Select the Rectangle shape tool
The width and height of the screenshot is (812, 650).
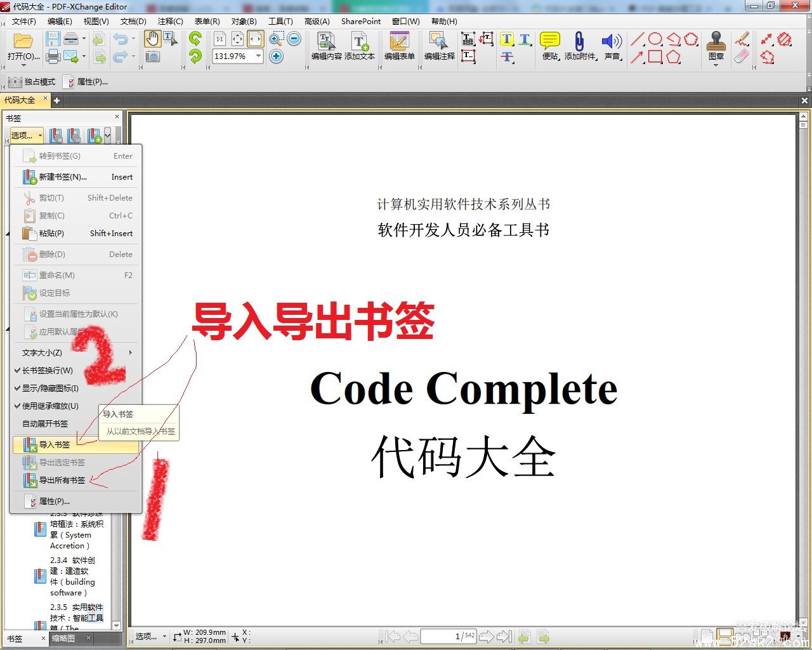coord(655,56)
